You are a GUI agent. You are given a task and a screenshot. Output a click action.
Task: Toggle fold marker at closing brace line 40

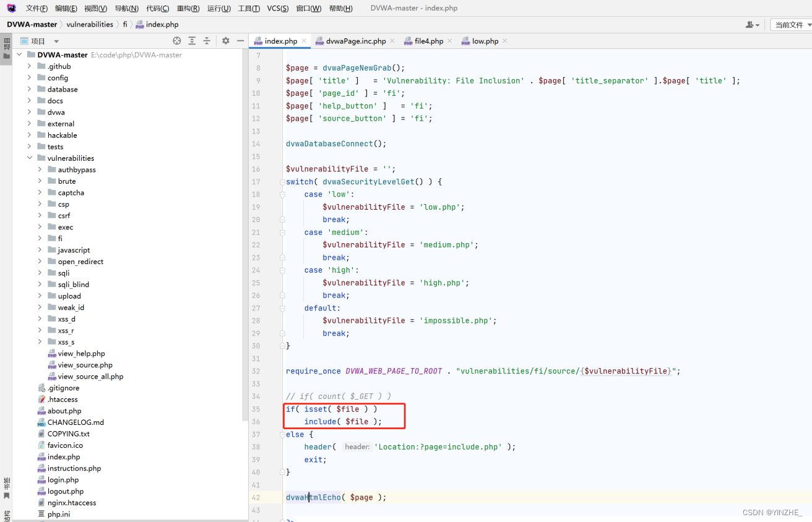tap(282, 472)
